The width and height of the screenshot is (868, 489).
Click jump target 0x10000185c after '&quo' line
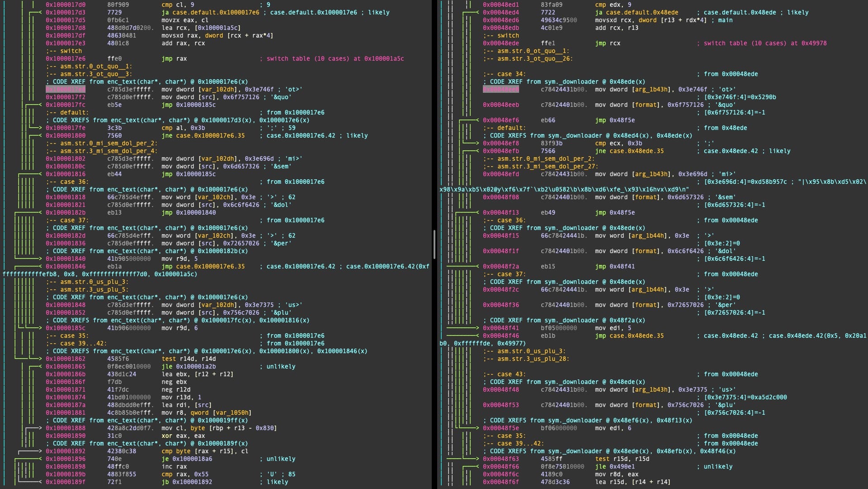click(x=196, y=105)
